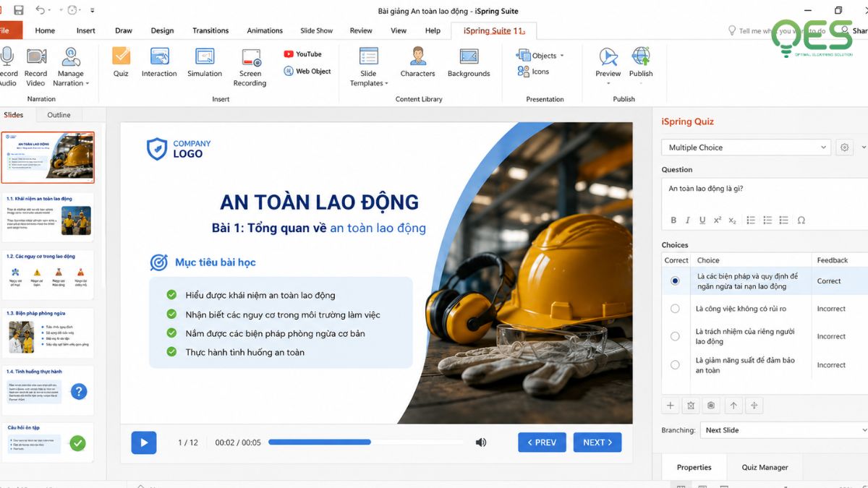This screenshot has width=868, height=488.
Task: Apply italic to the question text
Action: [688, 221]
